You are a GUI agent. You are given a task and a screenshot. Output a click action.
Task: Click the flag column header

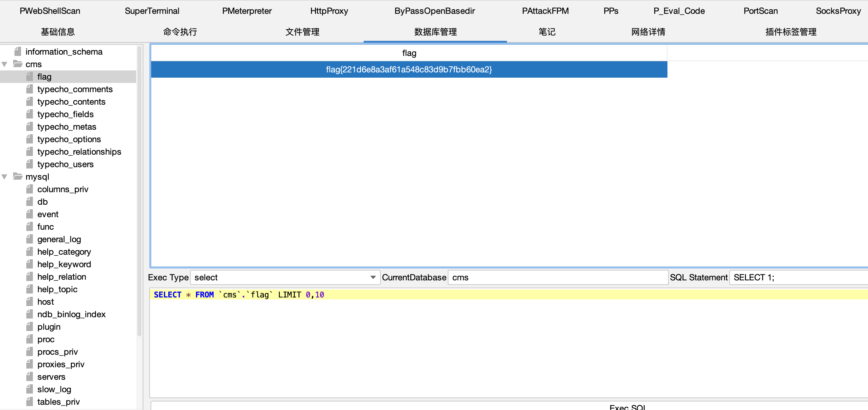click(x=409, y=53)
